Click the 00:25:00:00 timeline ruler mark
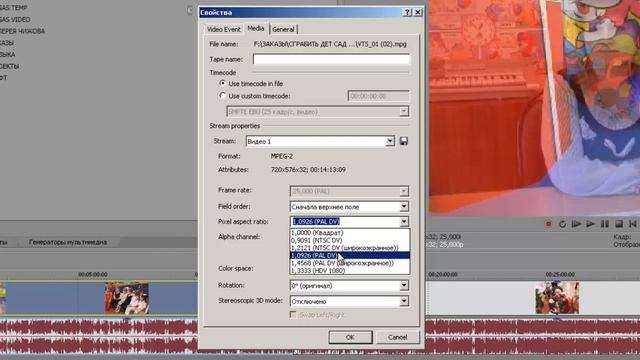Viewport: 640px width, 360px height. (560, 275)
